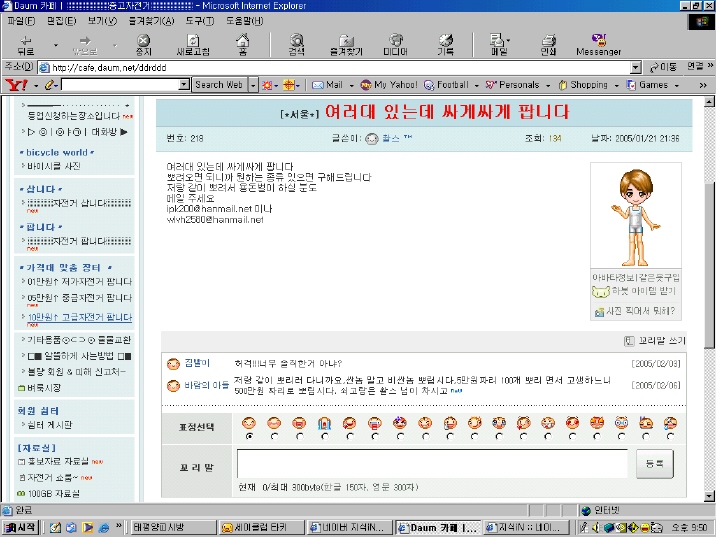The image size is (716, 537).
Task: Click inside the 꼬리말 comment text field
Action: click(x=432, y=464)
